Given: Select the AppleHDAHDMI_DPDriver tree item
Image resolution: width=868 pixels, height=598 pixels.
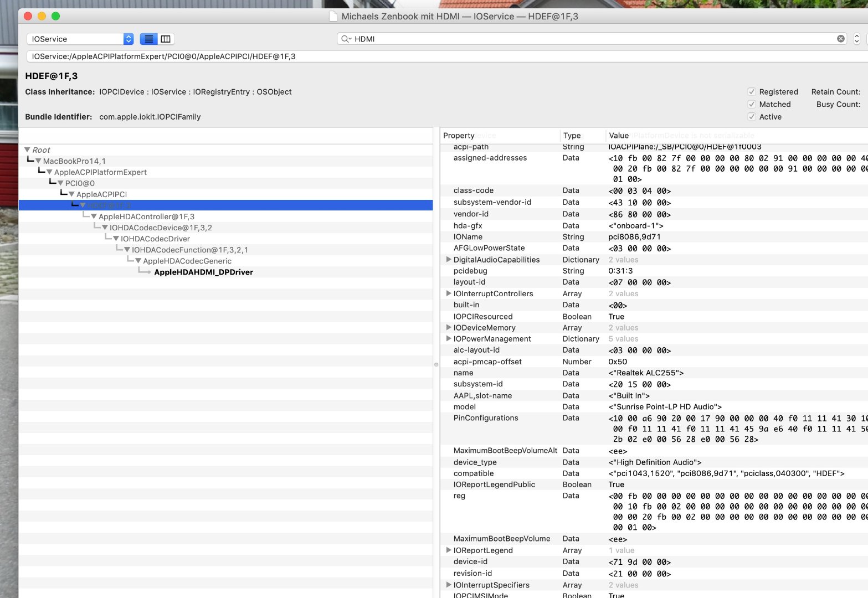Looking at the screenshot, I should 203,272.
